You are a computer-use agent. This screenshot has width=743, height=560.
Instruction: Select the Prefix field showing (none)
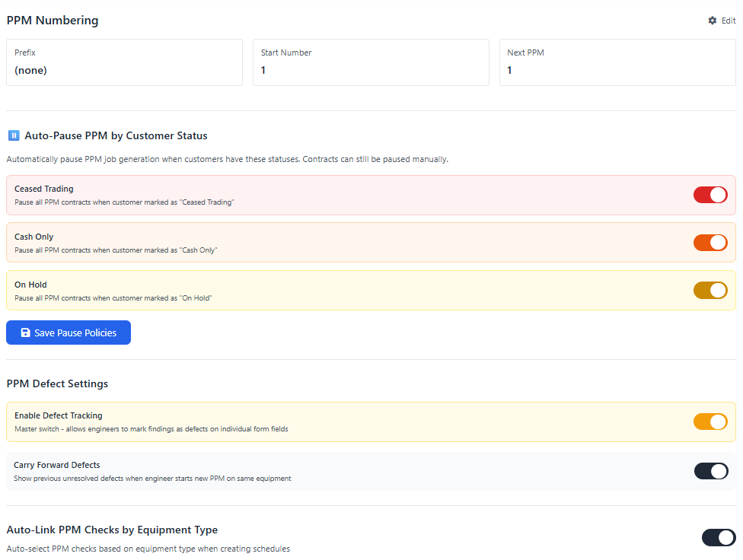[x=124, y=62]
